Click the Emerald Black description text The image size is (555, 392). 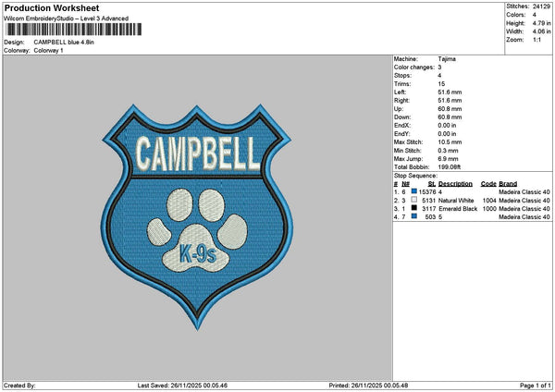(x=458, y=209)
